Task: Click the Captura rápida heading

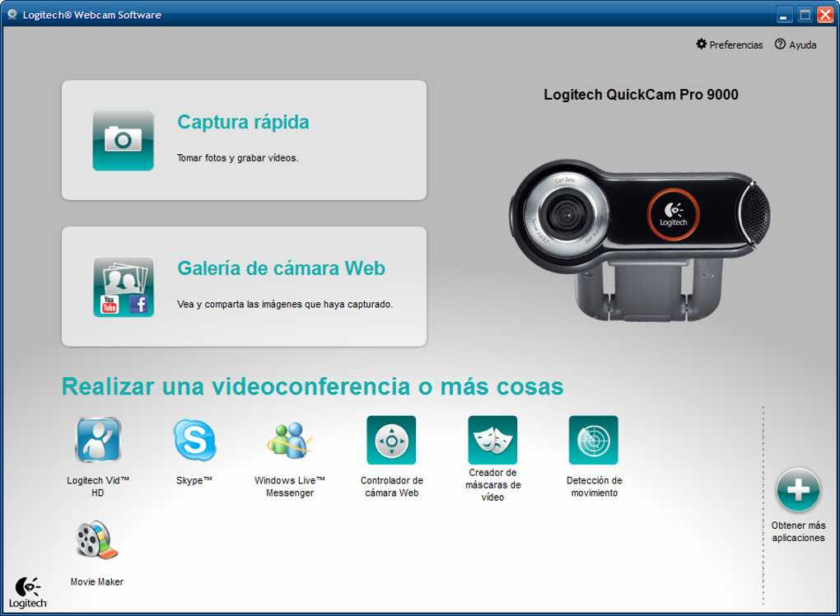Action: [243, 122]
